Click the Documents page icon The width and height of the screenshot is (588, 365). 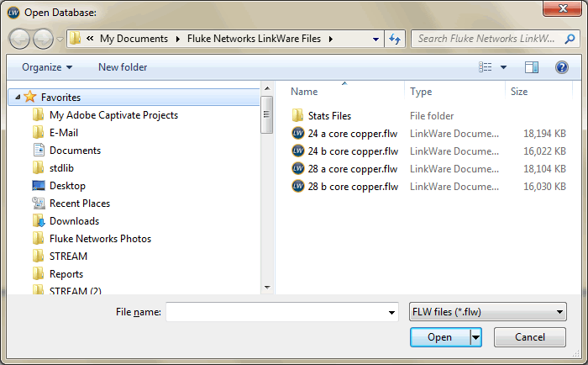point(39,150)
